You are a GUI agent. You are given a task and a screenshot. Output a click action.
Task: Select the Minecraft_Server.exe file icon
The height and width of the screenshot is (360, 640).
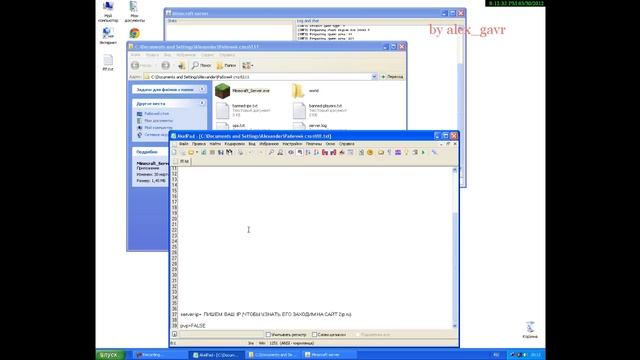pyautogui.click(x=222, y=91)
